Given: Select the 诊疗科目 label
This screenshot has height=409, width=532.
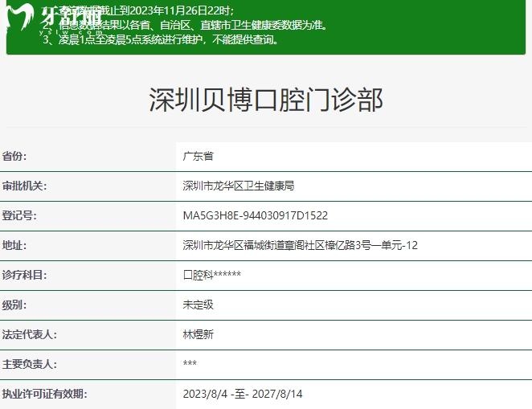Looking at the screenshot, I should (24, 275).
